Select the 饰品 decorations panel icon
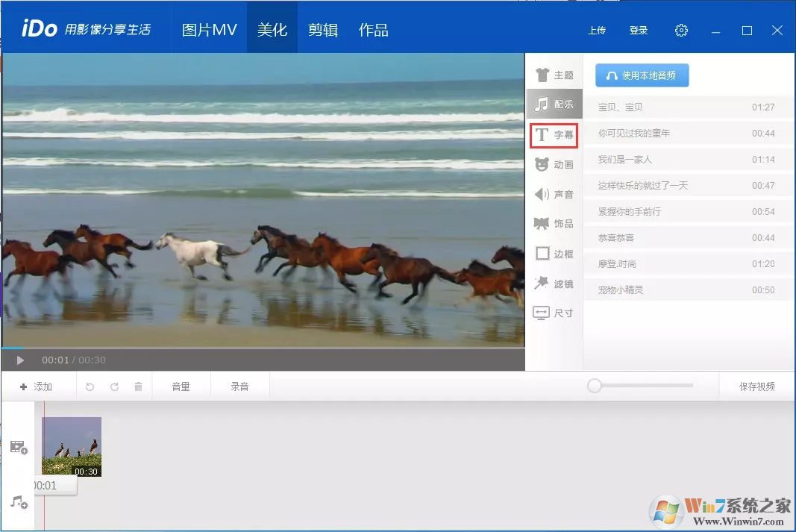This screenshot has height=532, width=796. coord(553,223)
